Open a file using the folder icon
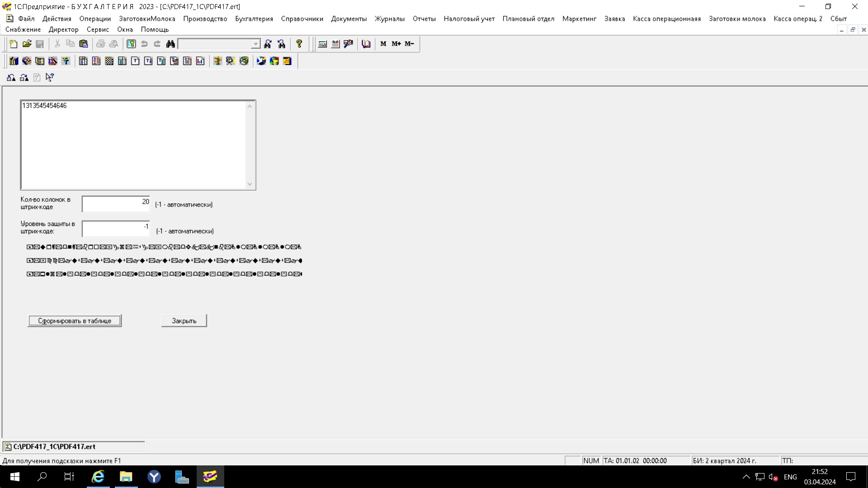Viewport: 868px width, 488px height. [x=27, y=44]
